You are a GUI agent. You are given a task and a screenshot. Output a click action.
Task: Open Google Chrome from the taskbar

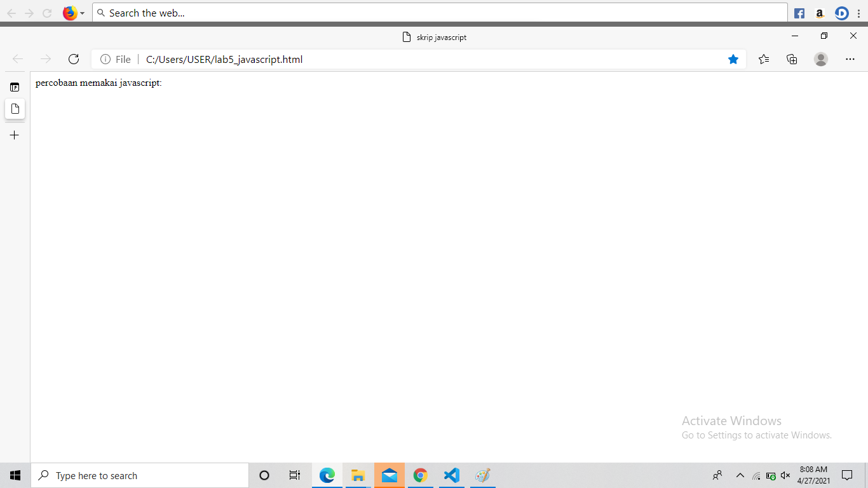click(420, 475)
